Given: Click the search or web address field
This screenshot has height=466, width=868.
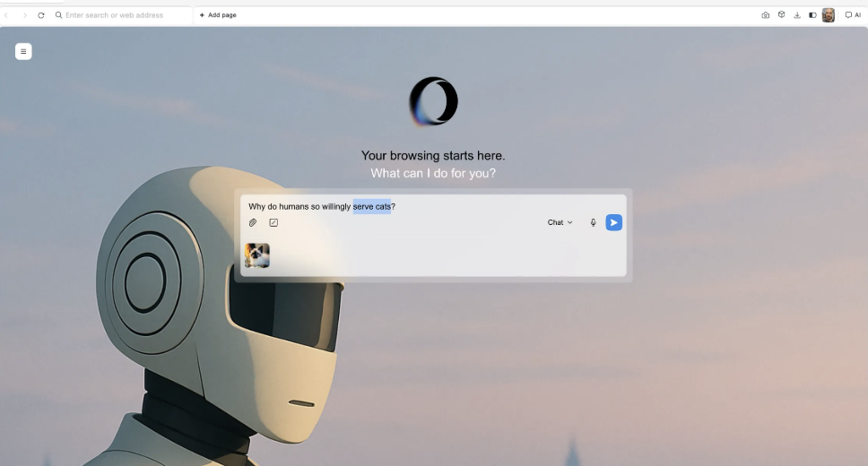Looking at the screenshot, I should tap(121, 15).
